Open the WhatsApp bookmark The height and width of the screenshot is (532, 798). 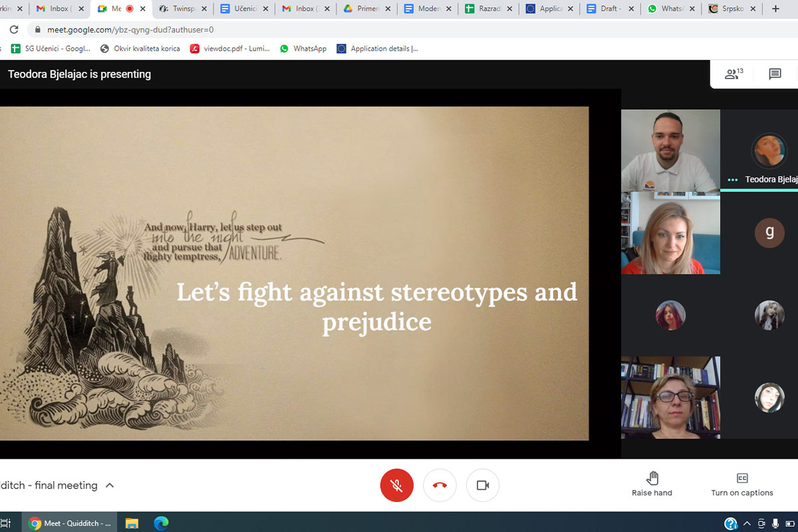click(303, 49)
